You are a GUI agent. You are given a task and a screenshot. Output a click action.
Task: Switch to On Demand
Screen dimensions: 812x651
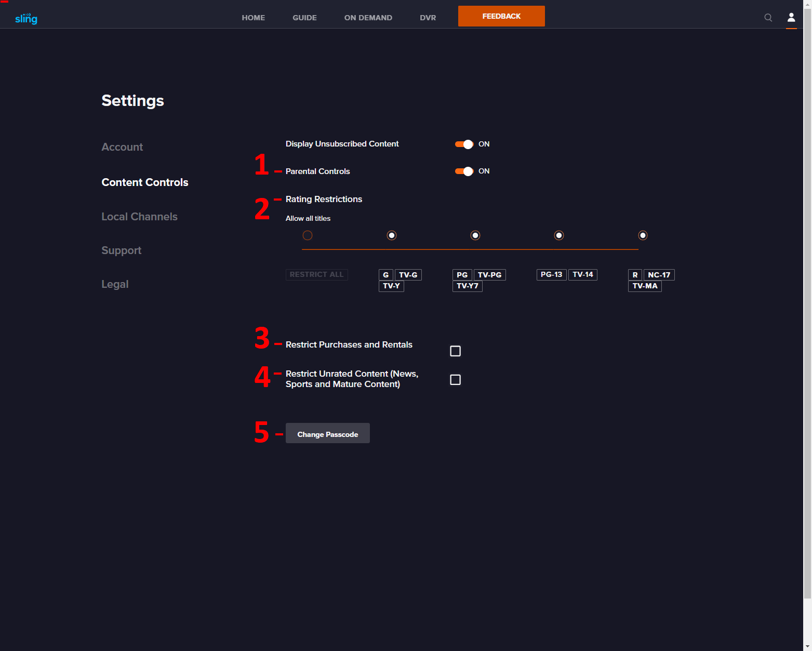(368, 17)
